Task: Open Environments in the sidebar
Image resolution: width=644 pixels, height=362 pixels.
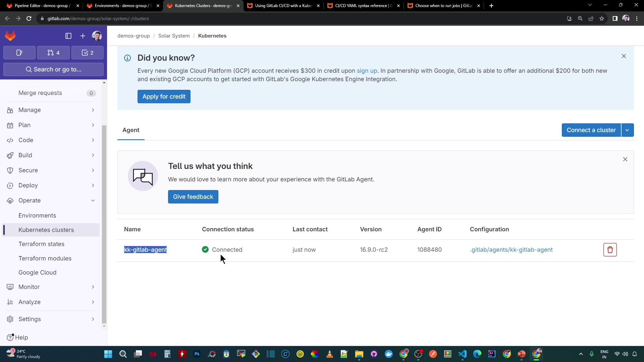Action: [37, 216]
